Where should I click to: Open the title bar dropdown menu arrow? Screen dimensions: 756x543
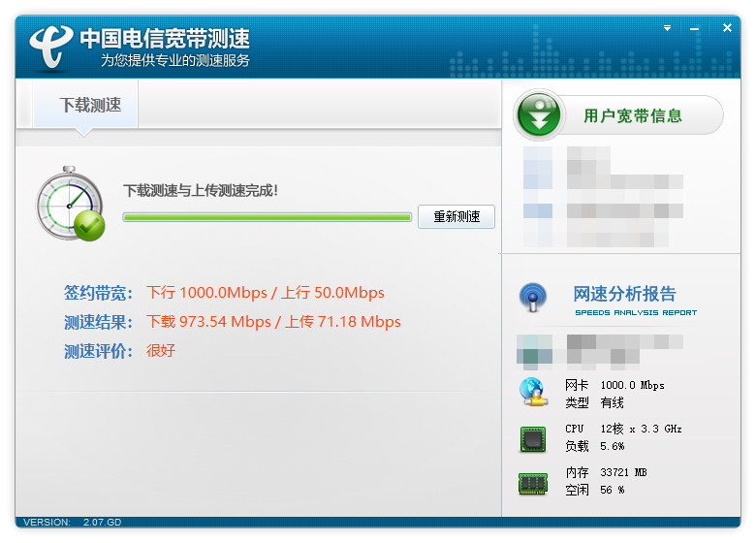coord(667,28)
